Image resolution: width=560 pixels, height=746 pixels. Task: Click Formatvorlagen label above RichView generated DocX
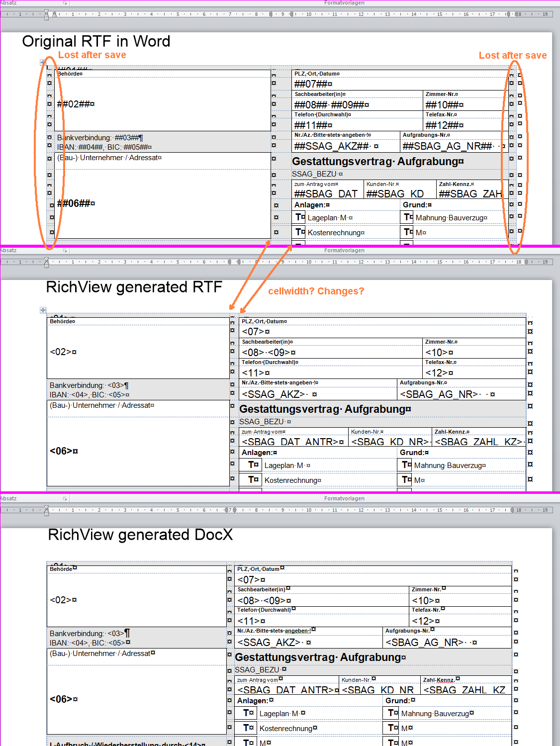click(344, 498)
